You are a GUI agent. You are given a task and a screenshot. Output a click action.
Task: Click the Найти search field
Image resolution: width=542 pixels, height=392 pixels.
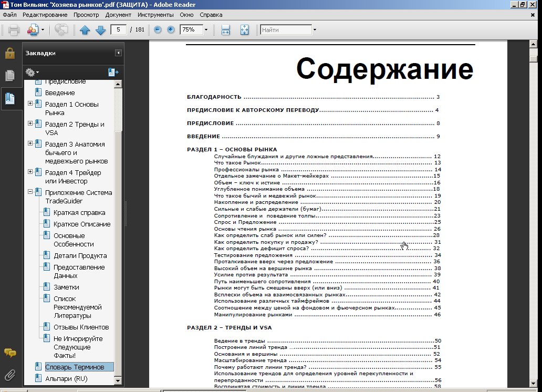point(285,30)
